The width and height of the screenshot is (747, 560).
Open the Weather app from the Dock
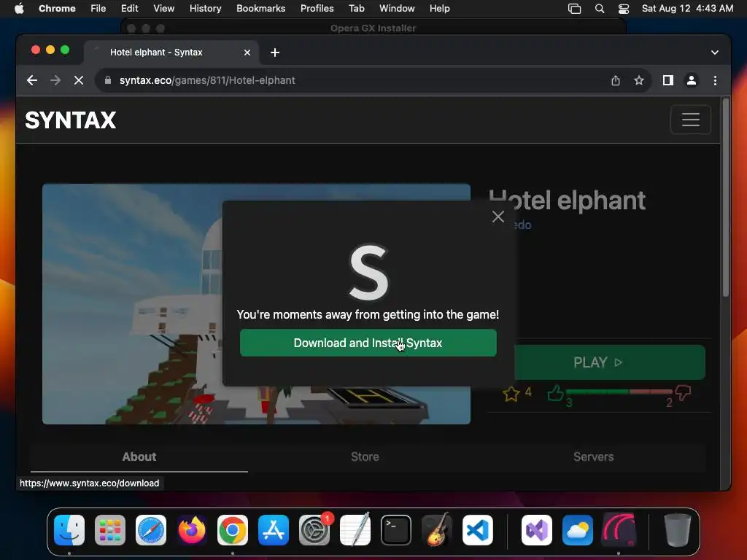pos(578,530)
